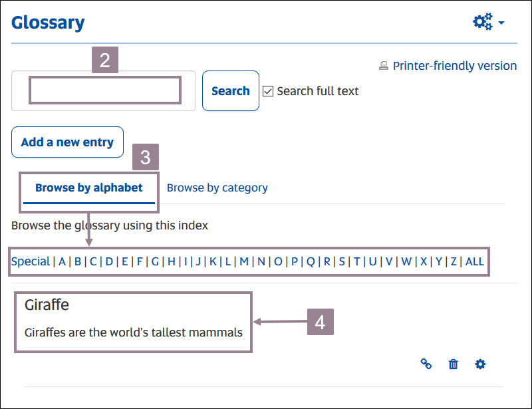The image size is (532, 409).
Task: Open the Giraffe glossary entry
Action: 47,305
